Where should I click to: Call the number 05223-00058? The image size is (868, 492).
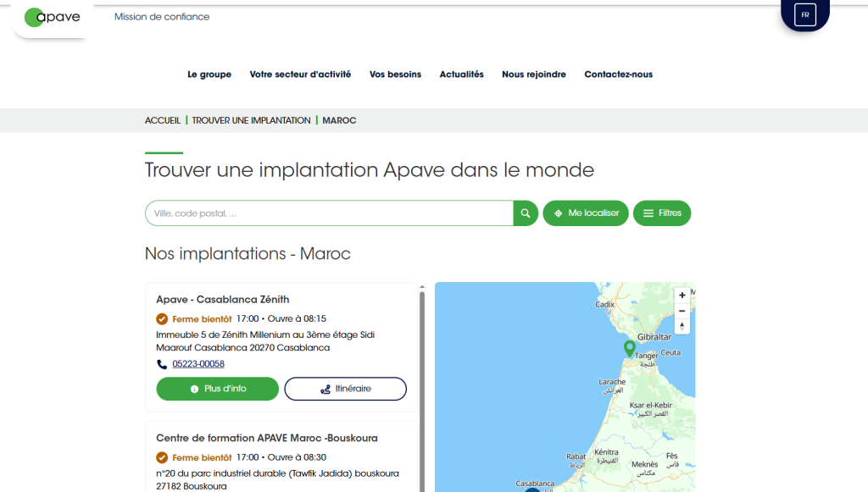[x=198, y=364]
